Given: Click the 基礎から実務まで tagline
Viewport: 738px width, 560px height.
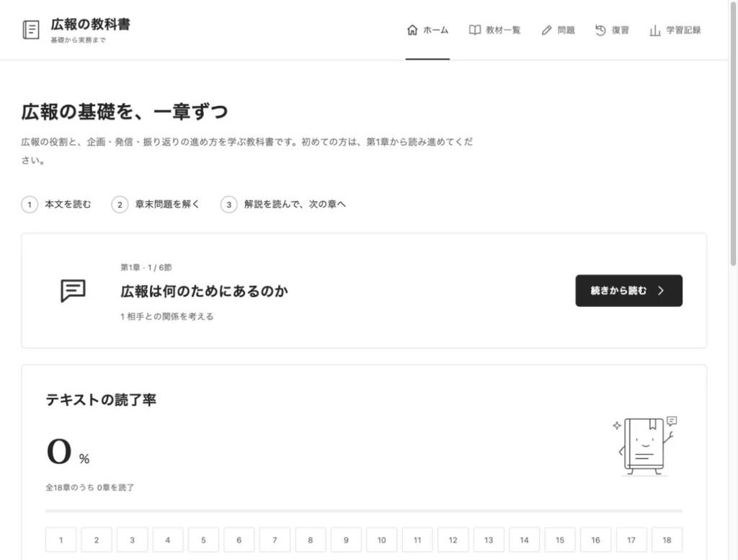Looking at the screenshot, I should 78,40.
